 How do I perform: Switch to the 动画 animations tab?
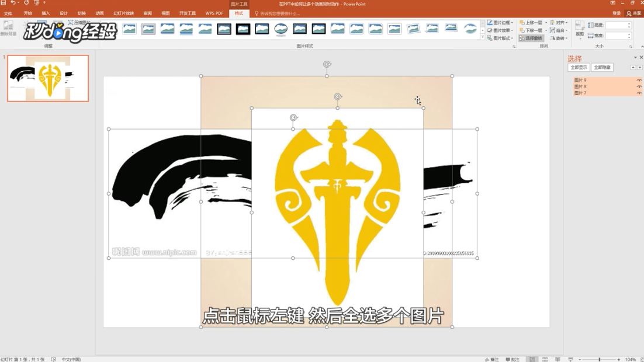pos(99,13)
